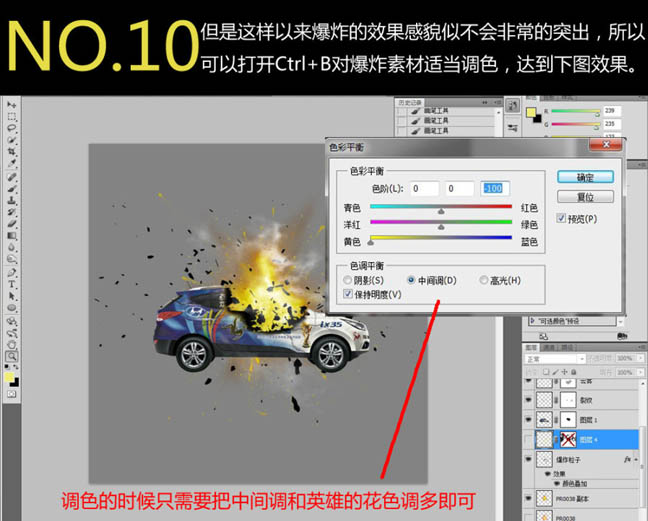
Task: Click the 青色-红色 cyan-red slider handle
Action: (441, 211)
